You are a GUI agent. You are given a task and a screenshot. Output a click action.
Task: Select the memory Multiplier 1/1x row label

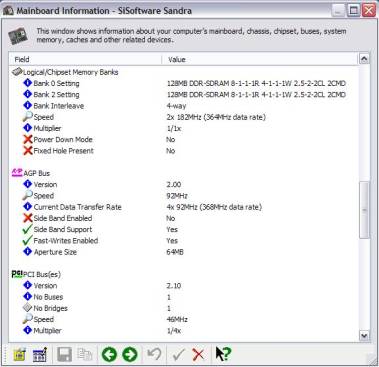(47, 128)
